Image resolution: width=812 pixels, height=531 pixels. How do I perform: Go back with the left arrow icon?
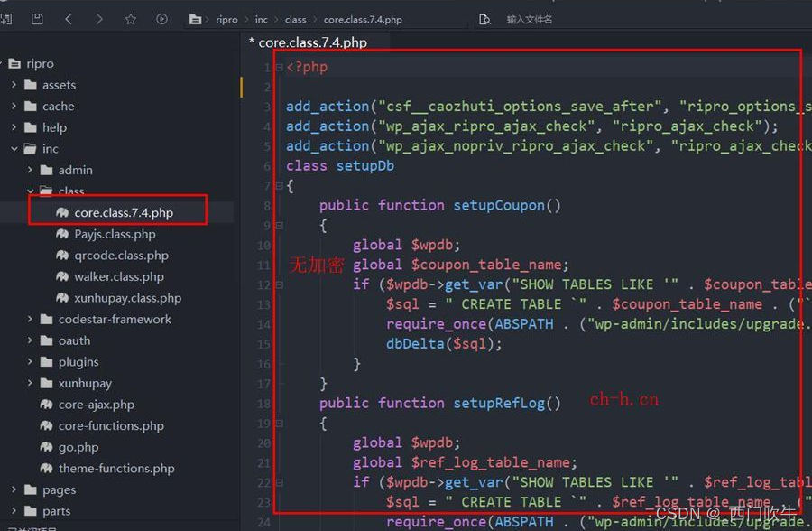coord(69,19)
